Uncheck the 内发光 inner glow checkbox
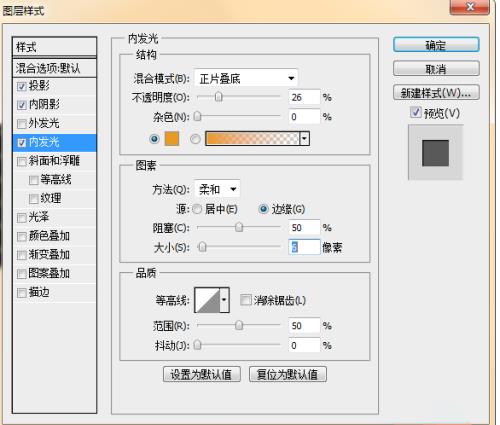The width and height of the screenshot is (500, 425). (x=22, y=143)
